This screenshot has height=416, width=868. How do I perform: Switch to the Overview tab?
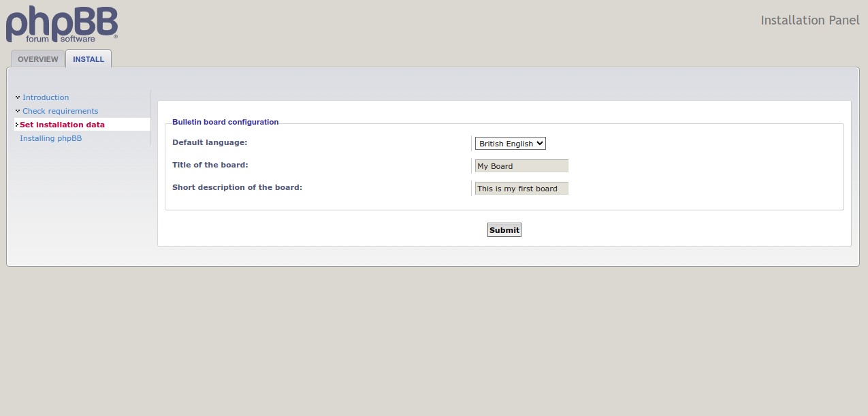tap(38, 59)
